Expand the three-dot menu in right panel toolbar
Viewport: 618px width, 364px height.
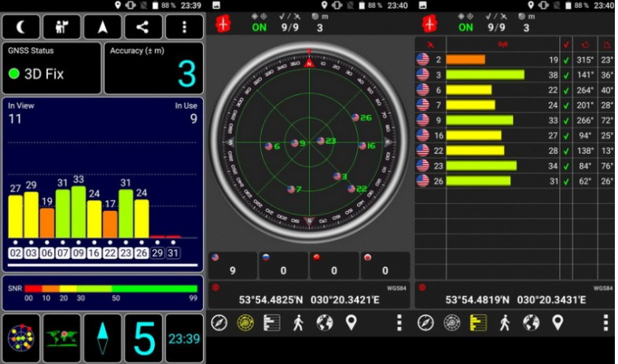coord(605,322)
